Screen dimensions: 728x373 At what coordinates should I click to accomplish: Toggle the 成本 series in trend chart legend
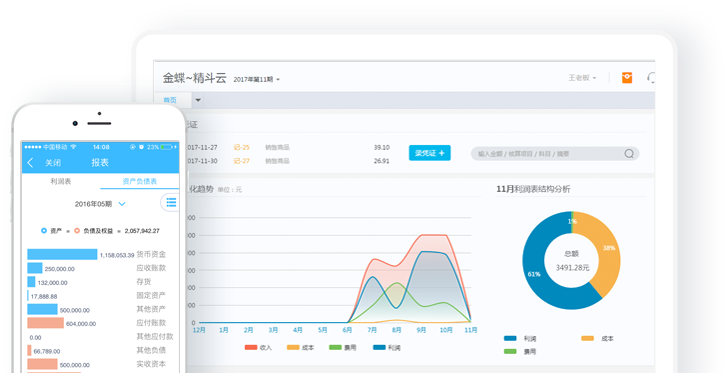point(300,347)
